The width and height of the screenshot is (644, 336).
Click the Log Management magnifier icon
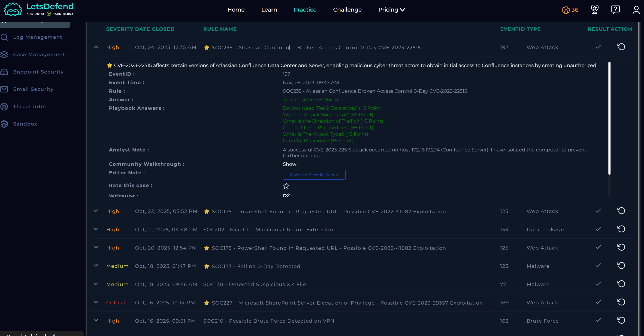tap(4, 37)
